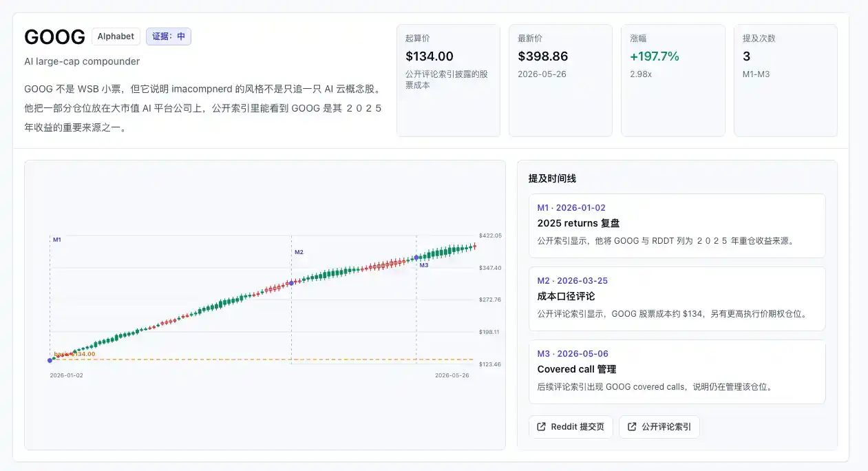
Task: Click the 公开评论索引披露的股票成本 note
Action: pyautogui.click(x=447, y=80)
